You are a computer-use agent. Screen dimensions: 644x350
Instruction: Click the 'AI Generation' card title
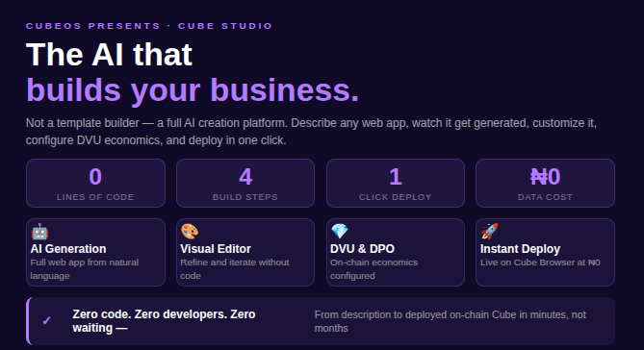pyautogui.click(x=68, y=249)
